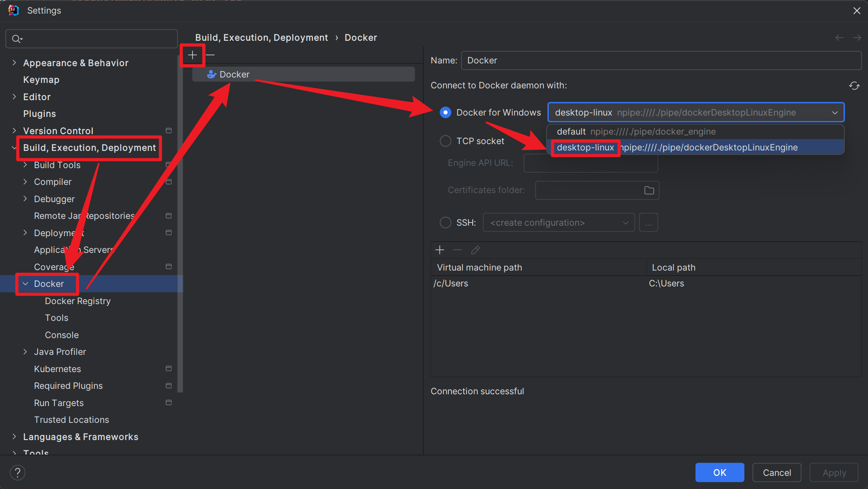868x489 pixels.
Task: Click the edit path mapping pencil icon
Action: point(475,250)
